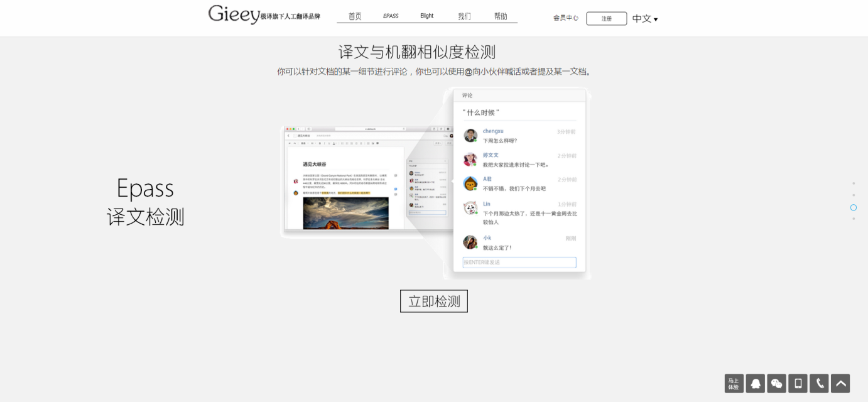The image size is (868, 402).
Task: Open the 会员中心 link
Action: pyautogui.click(x=565, y=18)
